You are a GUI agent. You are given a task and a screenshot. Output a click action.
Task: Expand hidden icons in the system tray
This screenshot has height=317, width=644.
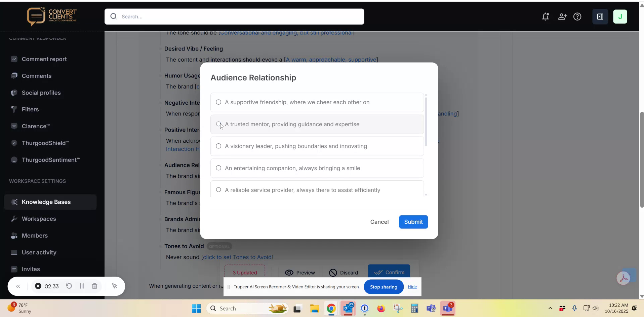pos(550,308)
